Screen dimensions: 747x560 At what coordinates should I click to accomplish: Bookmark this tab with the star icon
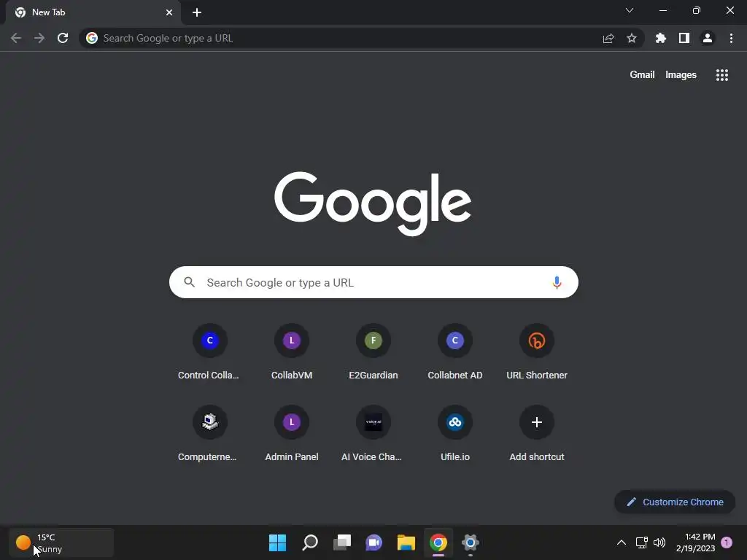point(632,38)
